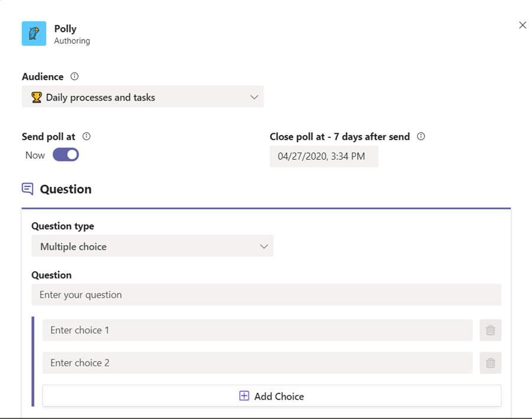Click the Enter your question field
This screenshot has width=532, height=419.
(266, 295)
